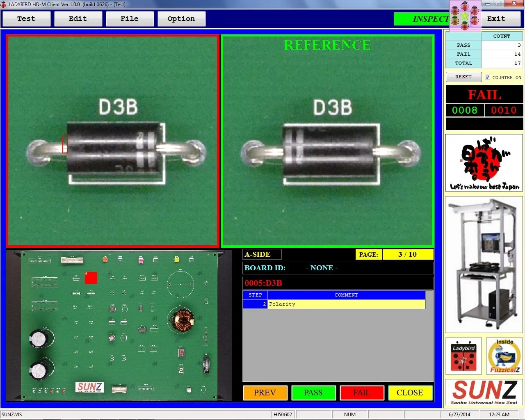The height and width of the screenshot is (420, 525).
Task: Open the Option menu
Action: (181, 18)
